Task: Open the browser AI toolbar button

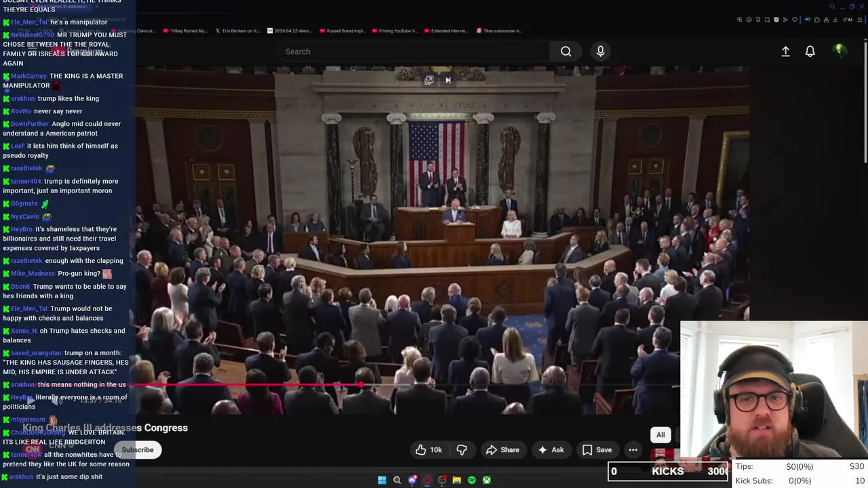Action: coord(849,20)
